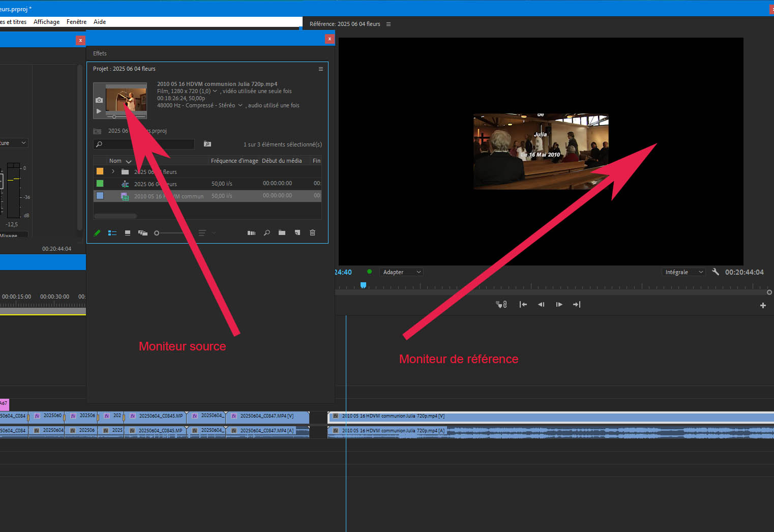Open the Effets panel tab
This screenshot has height=532, width=774.
coord(100,53)
